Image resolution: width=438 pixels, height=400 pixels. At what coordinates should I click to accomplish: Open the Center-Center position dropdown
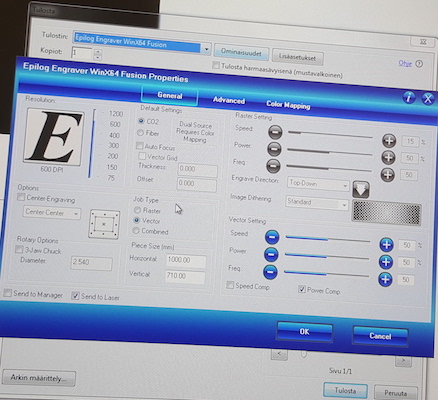point(52,213)
